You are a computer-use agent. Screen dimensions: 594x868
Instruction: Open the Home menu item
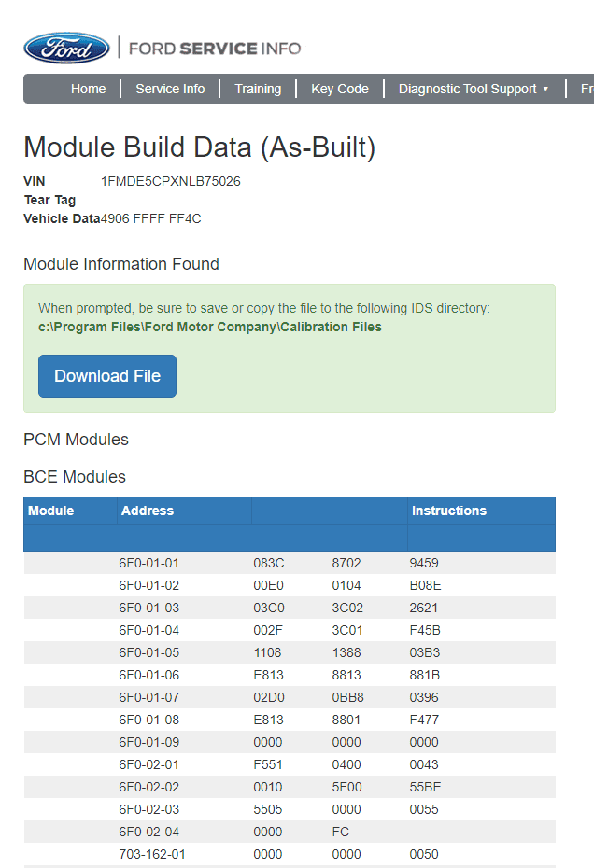pyautogui.click(x=88, y=89)
